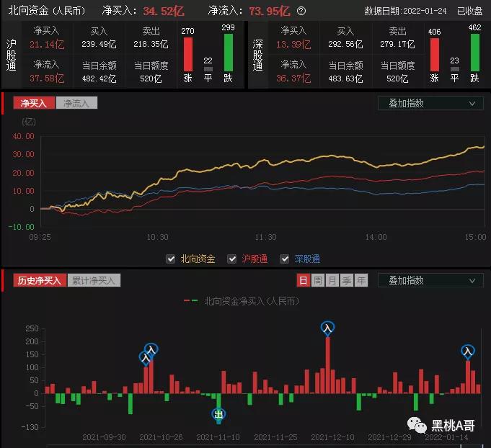
Task: Click the 入 marker on the tallest December bar
Action: [x=327, y=328]
